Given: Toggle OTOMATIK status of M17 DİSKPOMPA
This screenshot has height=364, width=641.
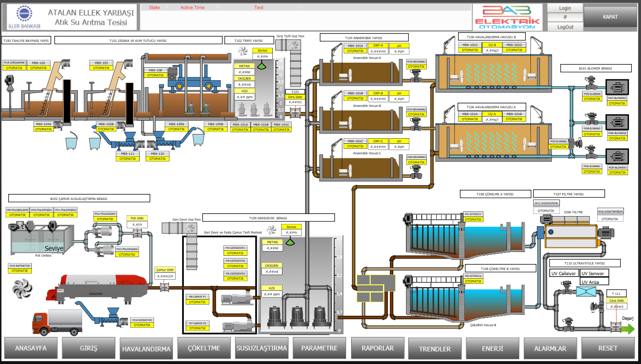Looking at the screenshot, I should click(x=546, y=211).
